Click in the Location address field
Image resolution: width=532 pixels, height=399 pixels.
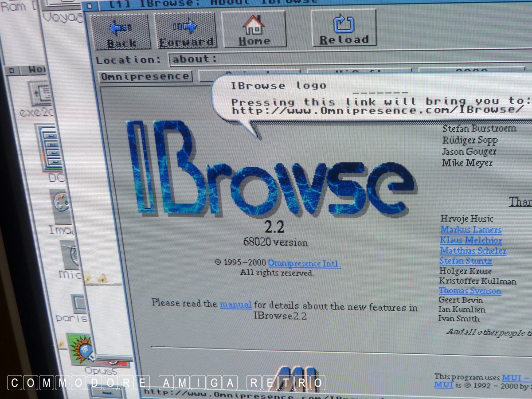tap(346, 59)
